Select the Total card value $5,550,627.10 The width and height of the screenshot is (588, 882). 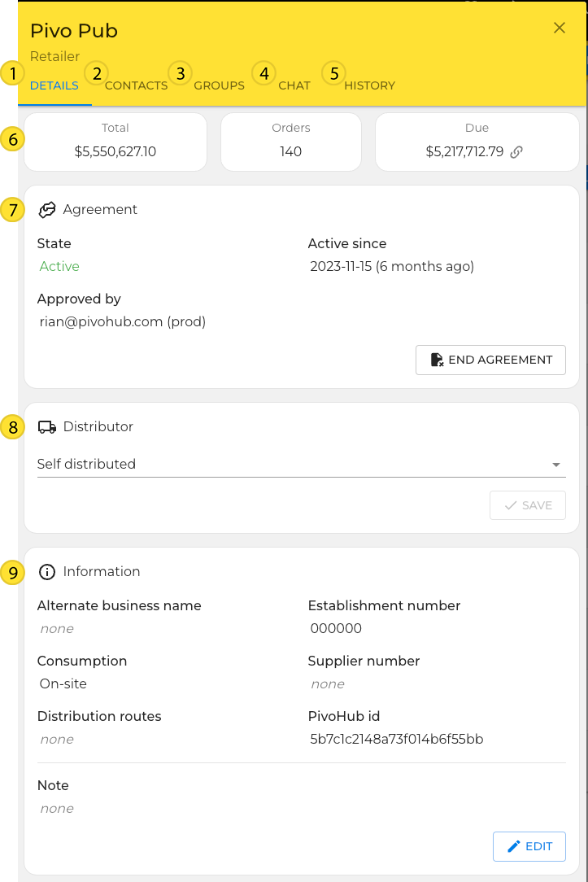point(115,152)
